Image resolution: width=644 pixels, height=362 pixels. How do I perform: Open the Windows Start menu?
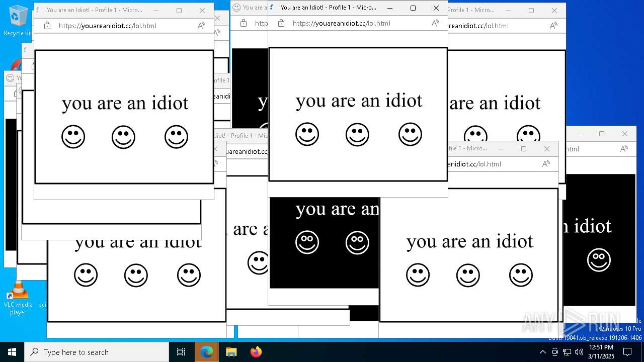click(12, 352)
